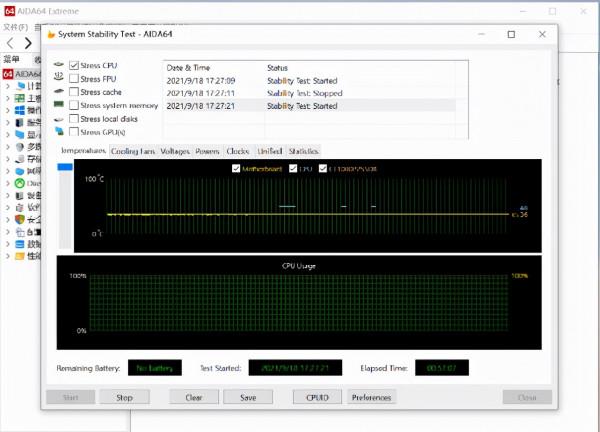
Task: Open the Preferences dialog button
Action: (371, 397)
